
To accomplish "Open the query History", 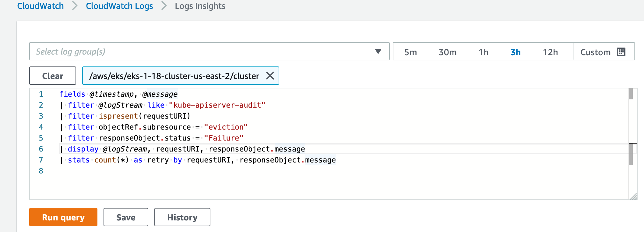I will tap(182, 217).
